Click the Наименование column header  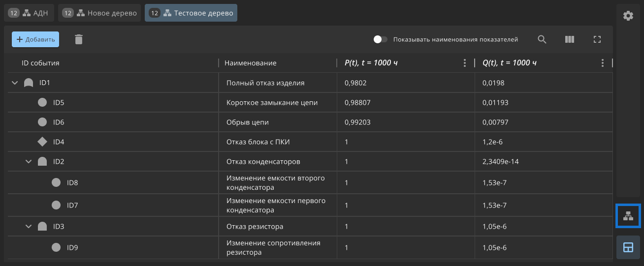[251, 63]
